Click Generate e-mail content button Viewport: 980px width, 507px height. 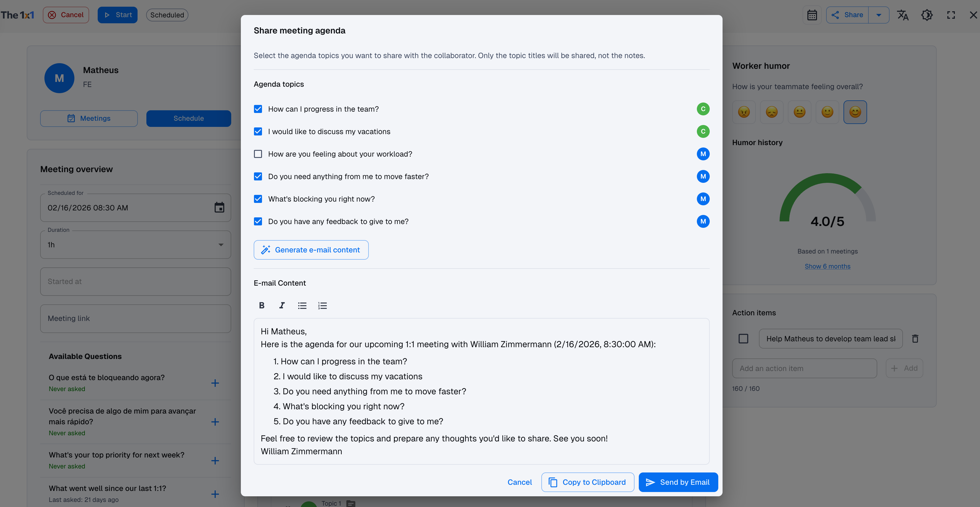coord(311,250)
